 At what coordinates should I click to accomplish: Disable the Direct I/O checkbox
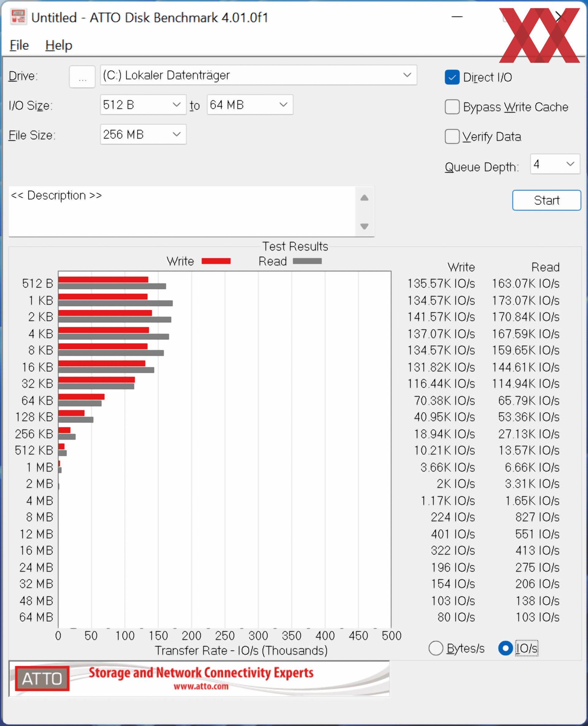tap(452, 77)
